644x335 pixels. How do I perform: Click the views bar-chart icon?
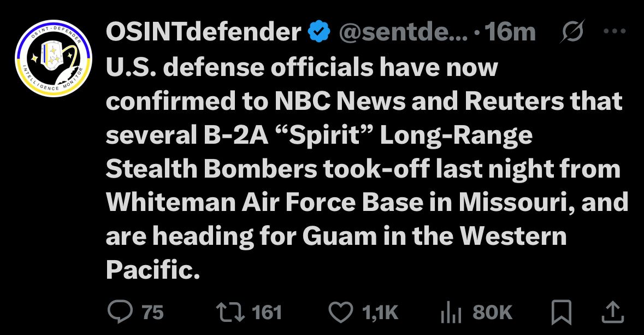(451, 313)
